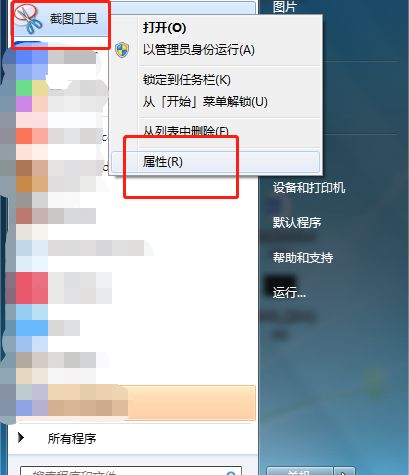Open 默认程序 from the right pane
This screenshot has height=475, width=409.
(297, 222)
